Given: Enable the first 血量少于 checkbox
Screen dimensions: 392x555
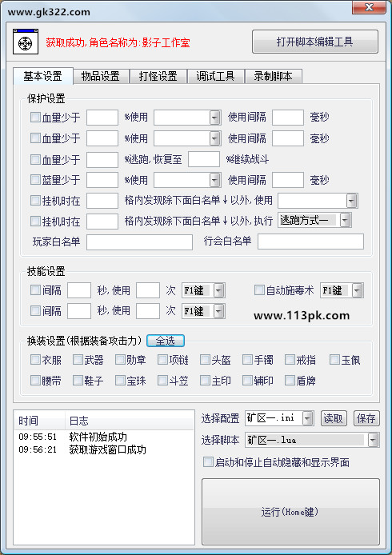Looking at the screenshot, I should (x=35, y=118).
